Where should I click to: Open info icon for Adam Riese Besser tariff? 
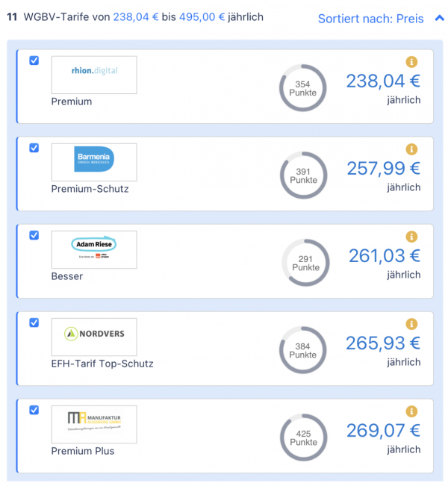point(411,237)
